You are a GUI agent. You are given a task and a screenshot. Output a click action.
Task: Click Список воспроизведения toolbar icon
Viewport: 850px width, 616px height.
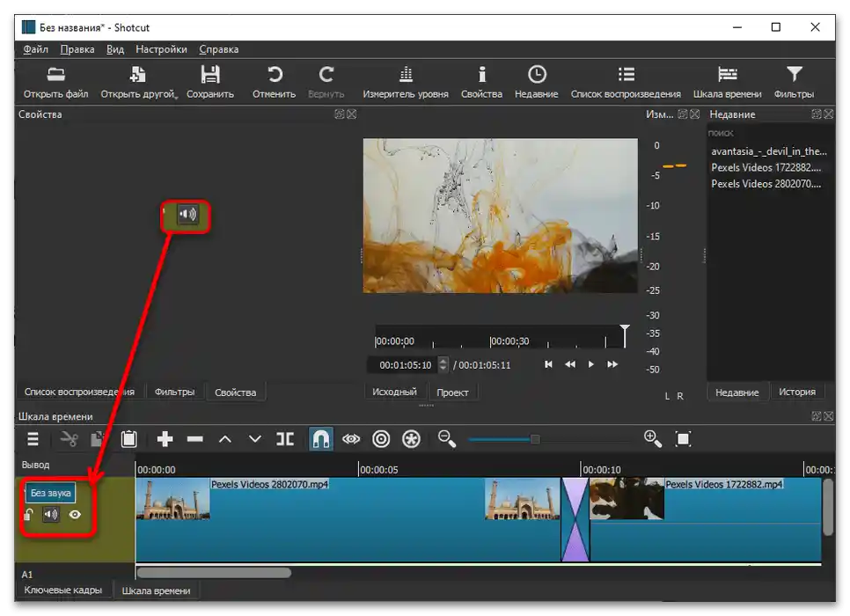point(627,74)
